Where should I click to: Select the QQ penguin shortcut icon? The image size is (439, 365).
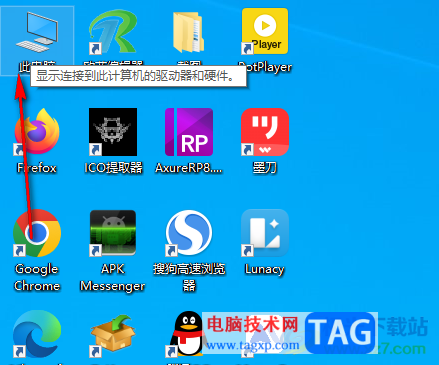click(185, 334)
